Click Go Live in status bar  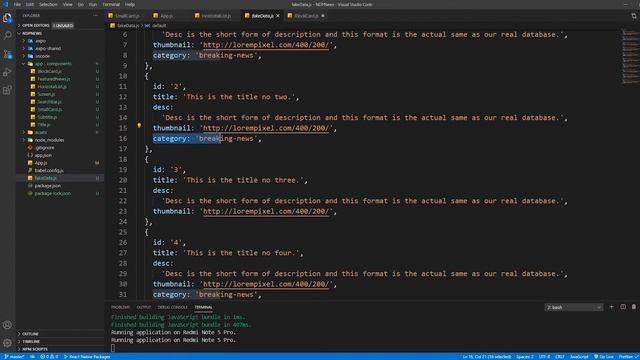(604, 357)
